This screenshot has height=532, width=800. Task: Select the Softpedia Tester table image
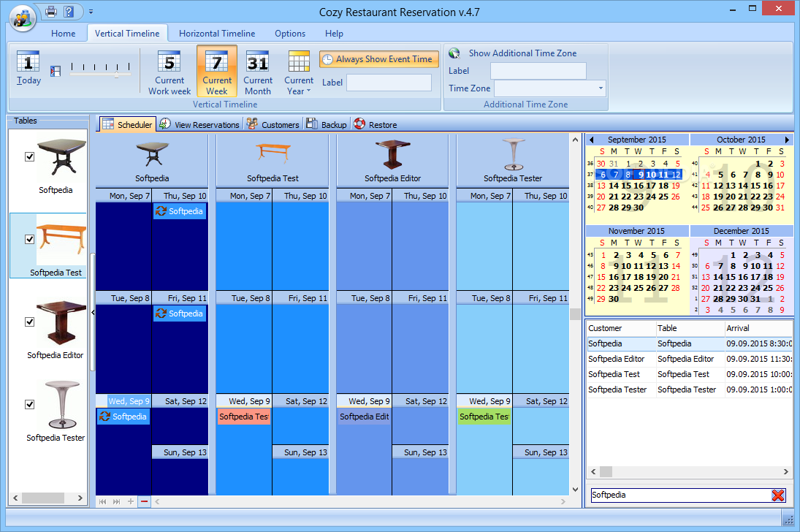62,404
